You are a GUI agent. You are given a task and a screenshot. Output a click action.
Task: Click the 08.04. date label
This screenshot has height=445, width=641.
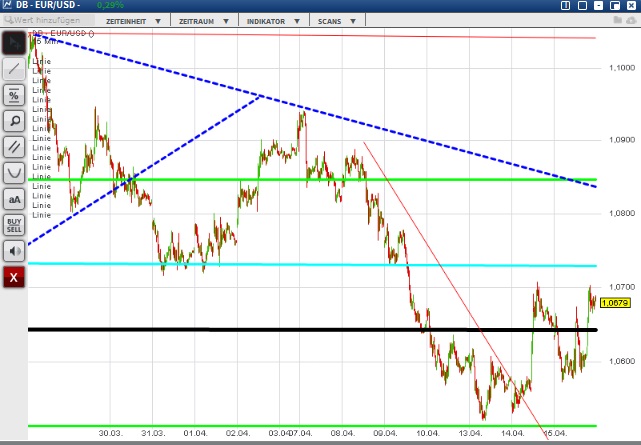tap(343, 433)
